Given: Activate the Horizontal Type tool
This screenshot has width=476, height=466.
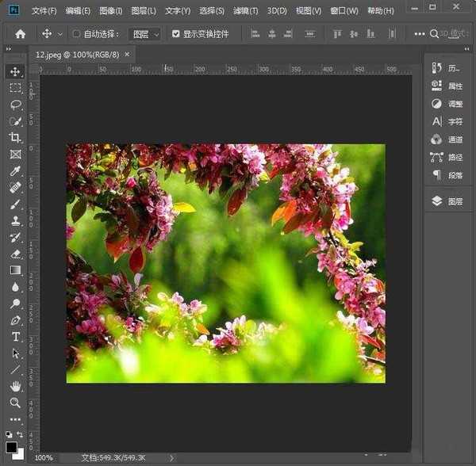Looking at the screenshot, I should [15, 337].
